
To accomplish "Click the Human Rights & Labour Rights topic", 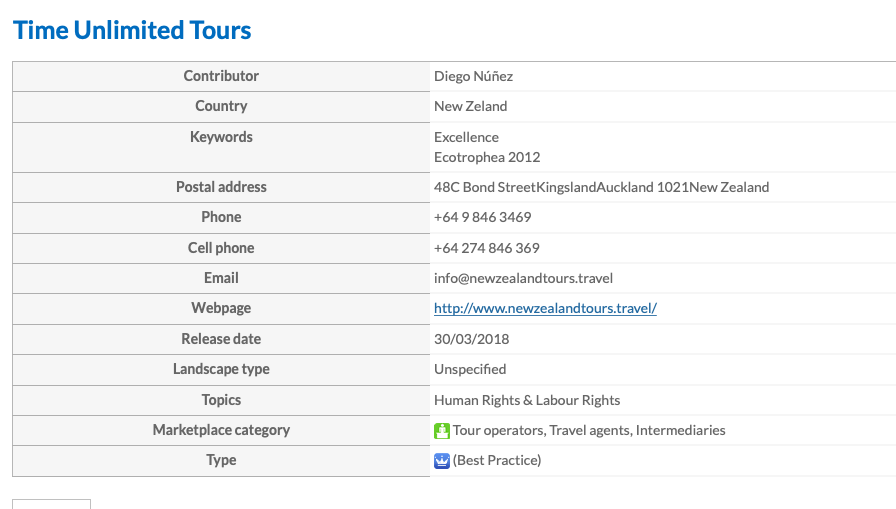I will click(527, 400).
